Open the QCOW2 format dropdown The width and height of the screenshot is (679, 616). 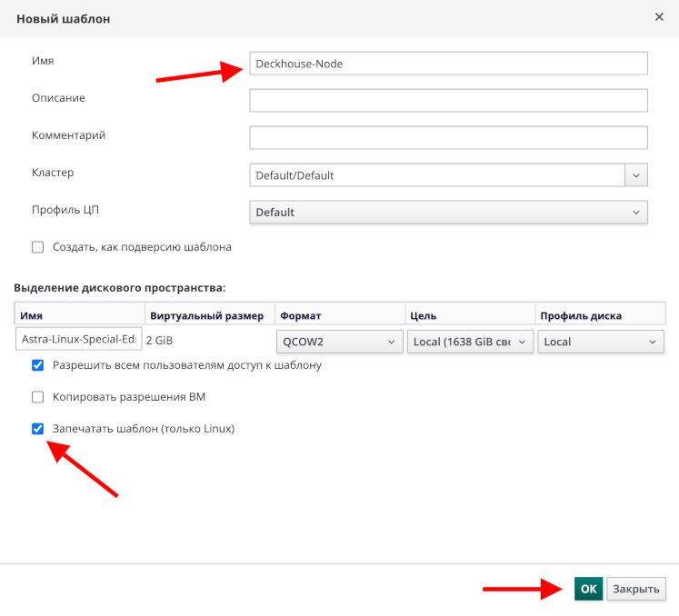tap(338, 342)
